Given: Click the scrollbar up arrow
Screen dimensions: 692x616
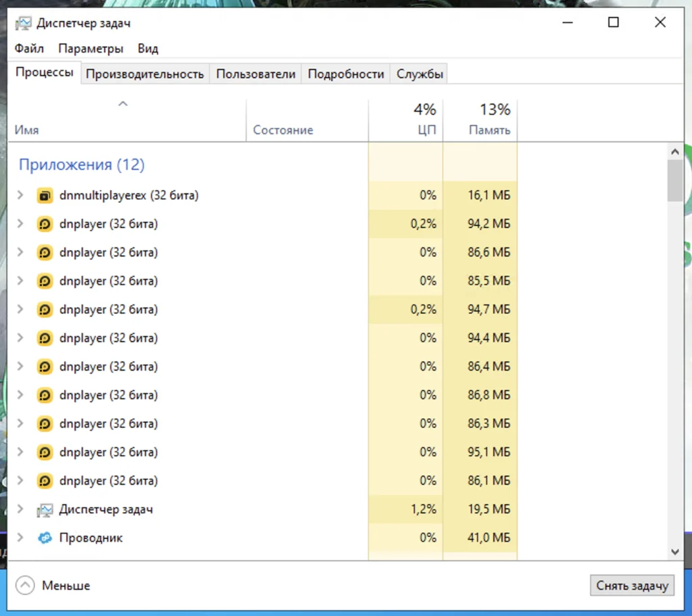Looking at the screenshot, I should click(675, 152).
